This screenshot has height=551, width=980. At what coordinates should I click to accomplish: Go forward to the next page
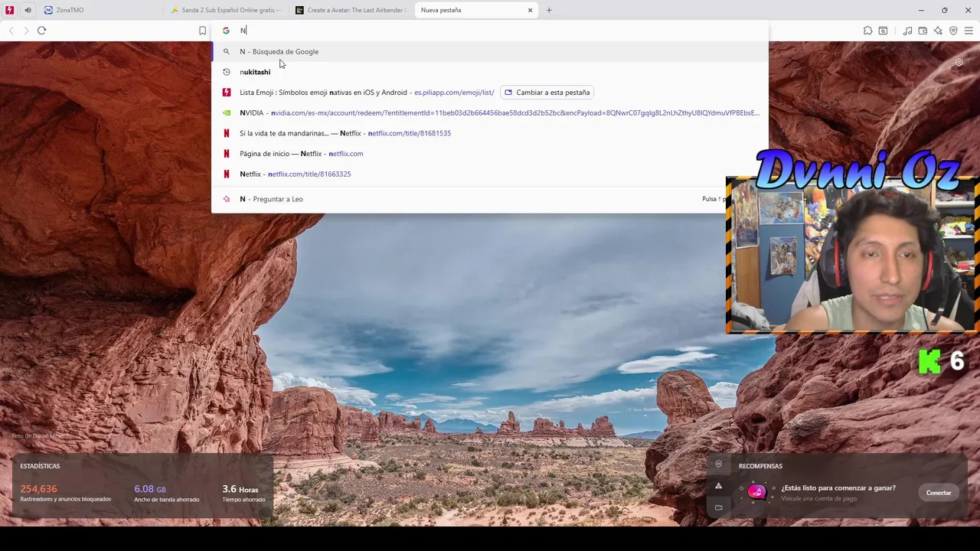click(x=26, y=31)
